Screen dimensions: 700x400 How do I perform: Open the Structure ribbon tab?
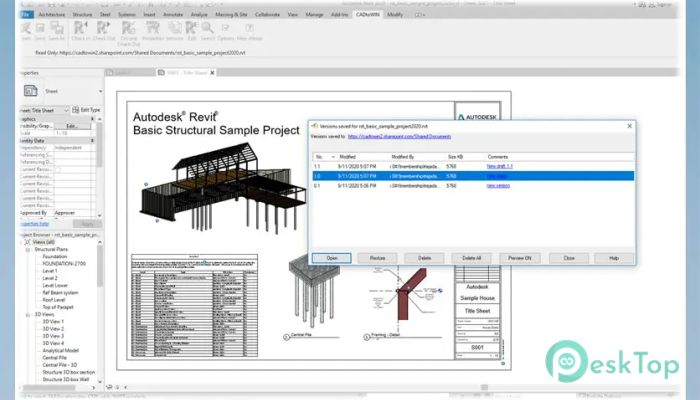[x=82, y=14]
